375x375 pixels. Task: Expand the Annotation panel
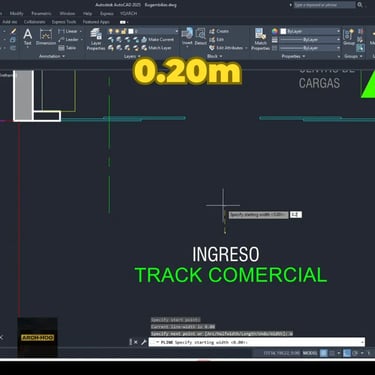(x=52, y=56)
